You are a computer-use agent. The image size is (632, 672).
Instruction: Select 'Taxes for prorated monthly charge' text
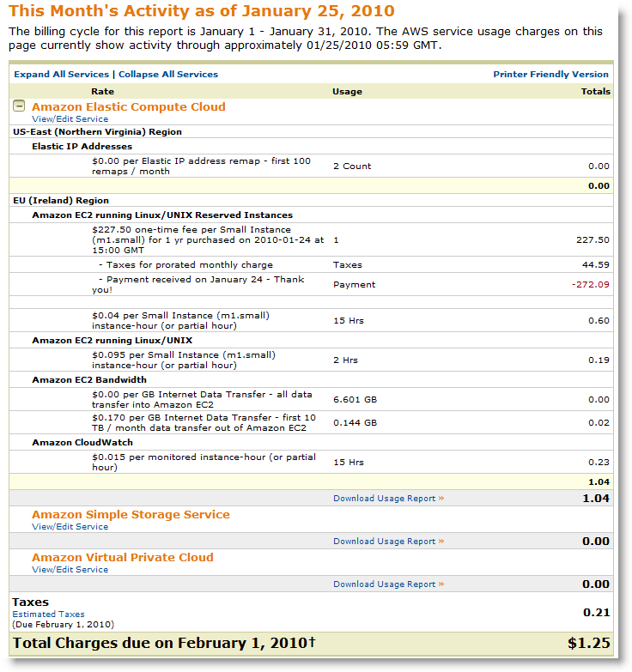190,264
